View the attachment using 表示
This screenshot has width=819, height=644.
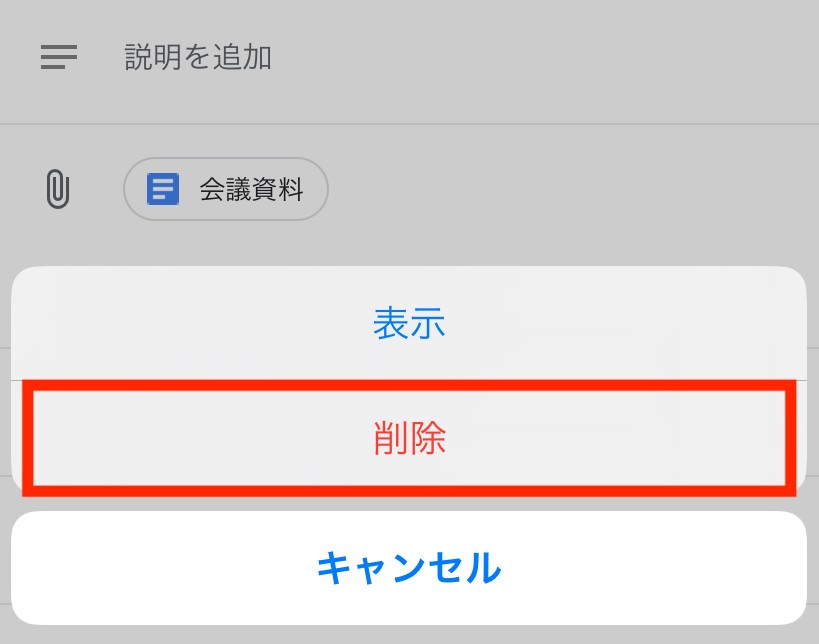point(409,323)
